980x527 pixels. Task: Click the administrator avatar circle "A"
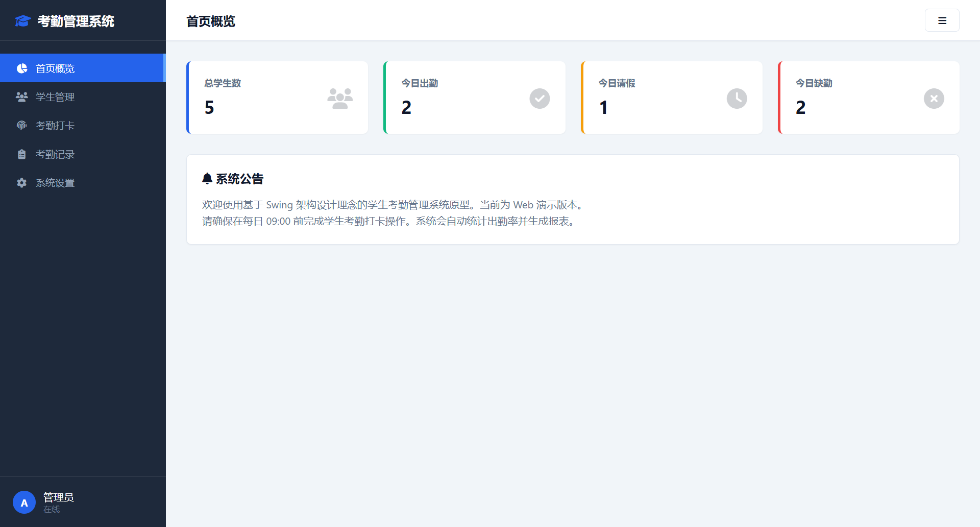24,502
